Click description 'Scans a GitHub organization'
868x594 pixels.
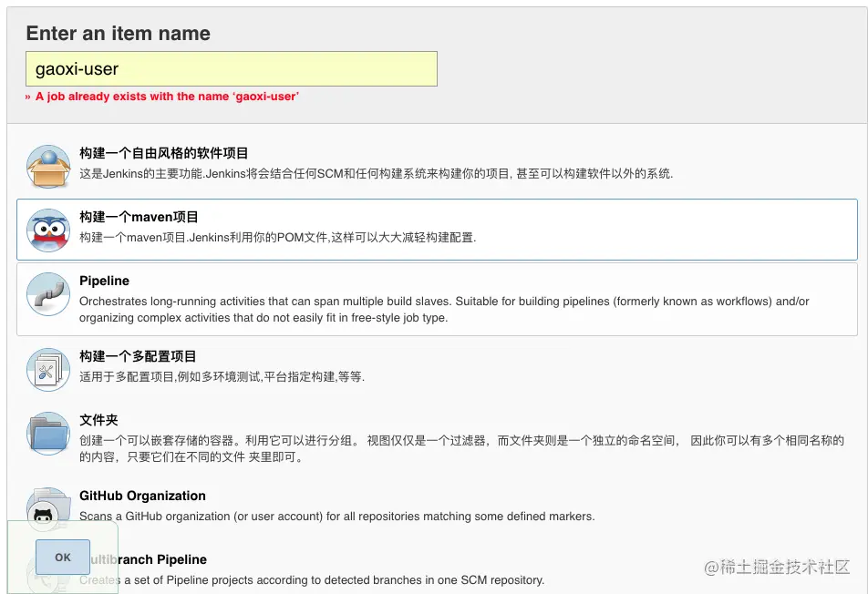[x=336, y=516]
